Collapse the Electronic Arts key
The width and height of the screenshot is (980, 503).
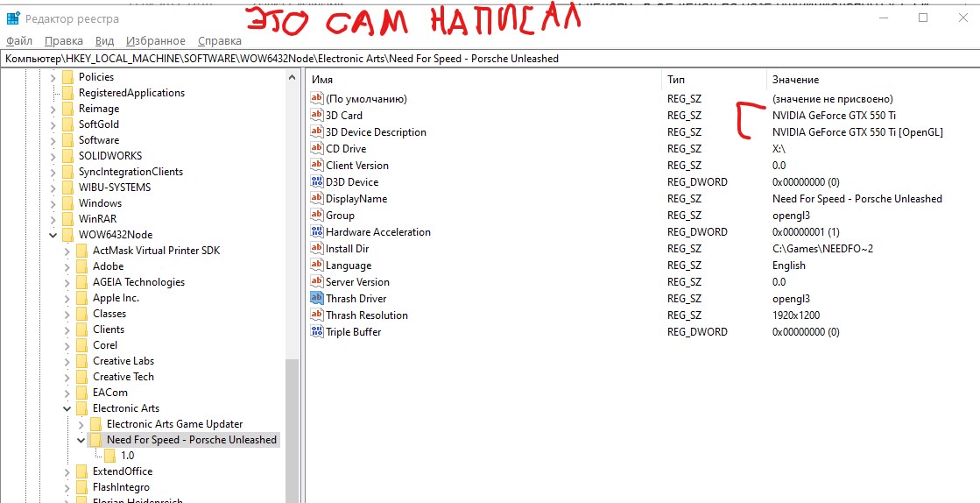pos(67,408)
